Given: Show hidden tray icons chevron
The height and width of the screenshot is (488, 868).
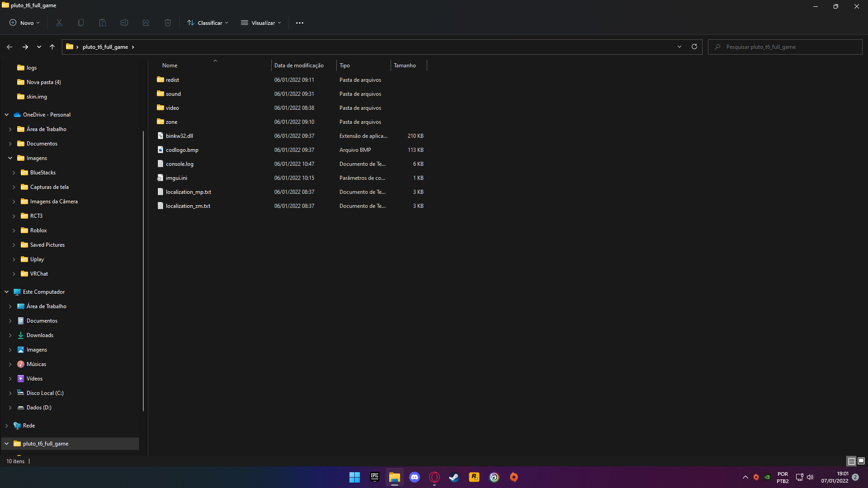Looking at the screenshot, I should click(x=745, y=477).
